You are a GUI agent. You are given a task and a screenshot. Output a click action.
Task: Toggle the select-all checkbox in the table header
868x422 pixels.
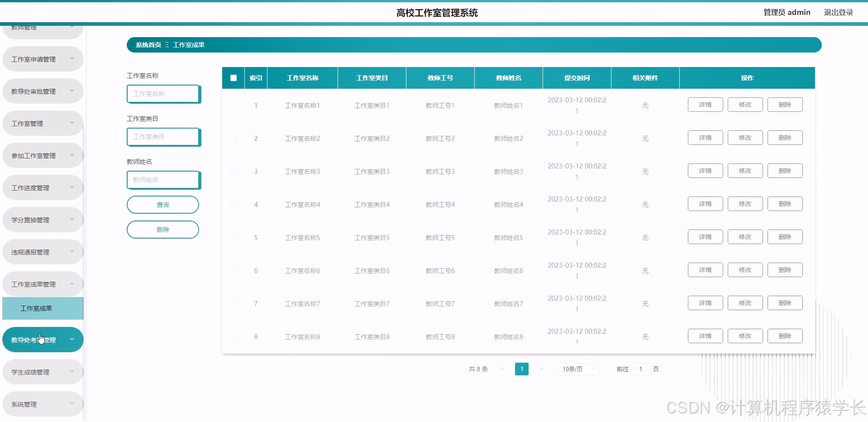(x=234, y=78)
